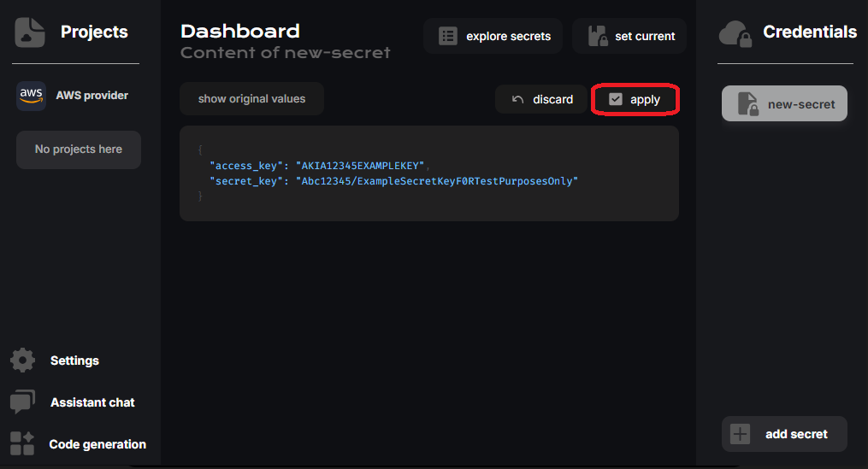Viewport: 868px width, 469px height.
Task: Click the AWS provider logo icon
Action: pos(31,96)
